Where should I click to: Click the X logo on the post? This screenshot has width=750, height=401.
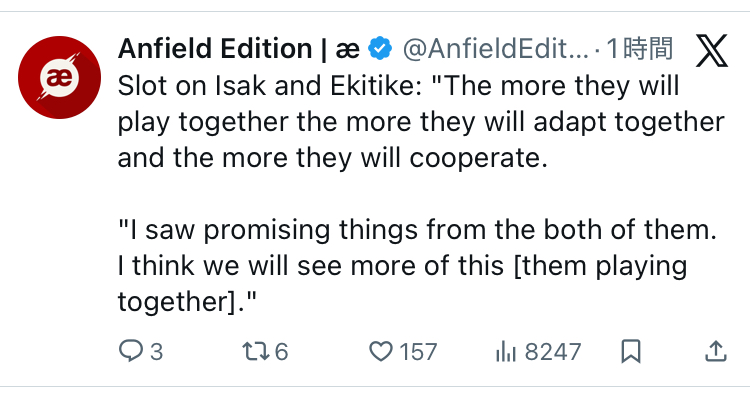coord(712,49)
